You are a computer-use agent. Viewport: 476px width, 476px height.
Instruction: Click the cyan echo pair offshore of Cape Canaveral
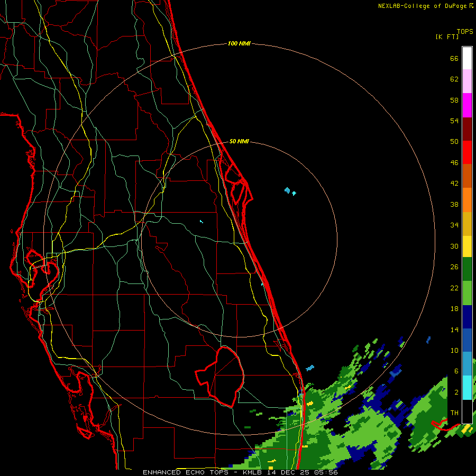[x=290, y=191]
